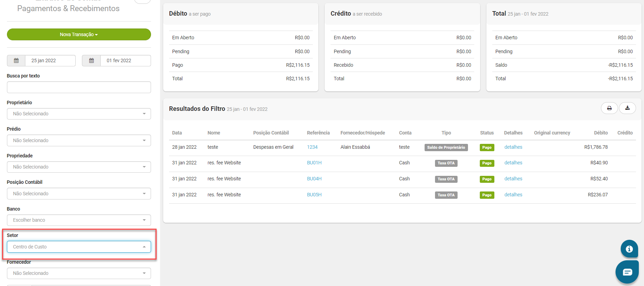The width and height of the screenshot is (644, 286).
Task: Click the Saldo de Proprietário type tag
Action: pyautogui.click(x=446, y=147)
